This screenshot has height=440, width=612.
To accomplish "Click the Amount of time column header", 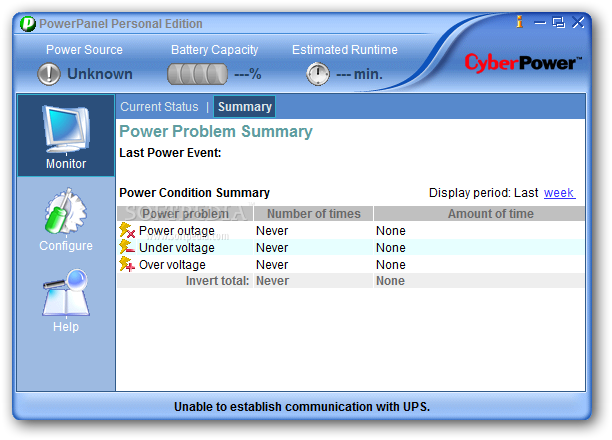I will (x=479, y=214).
